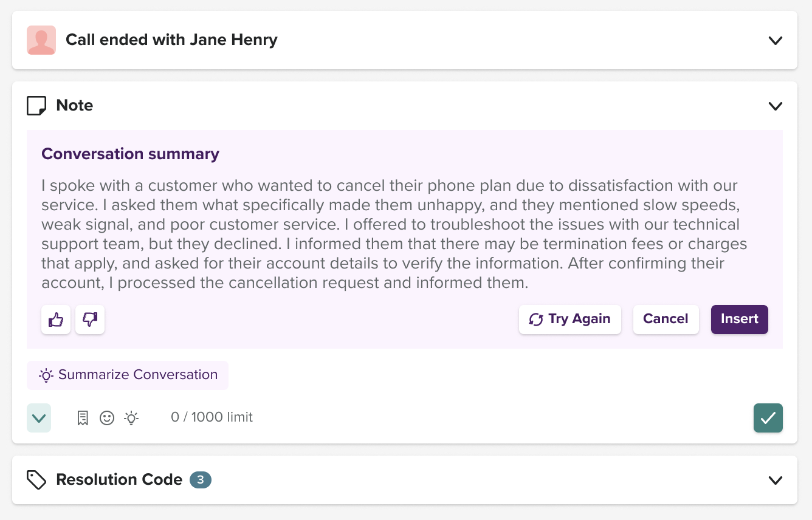Image resolution: width=812 pixels, height=520 pixels.
Task: Click the refresh icon on Try Again
Action: [x=535, y=319]
